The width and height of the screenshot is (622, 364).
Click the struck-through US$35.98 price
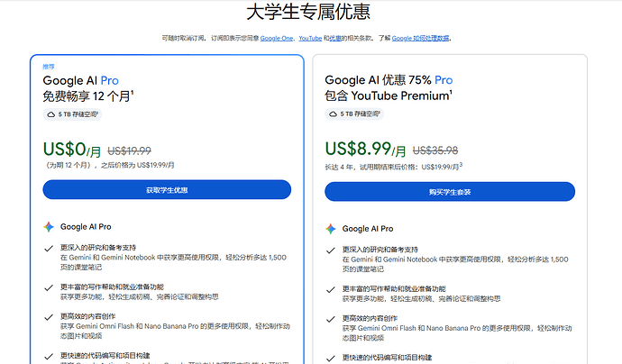pos(435,150)
